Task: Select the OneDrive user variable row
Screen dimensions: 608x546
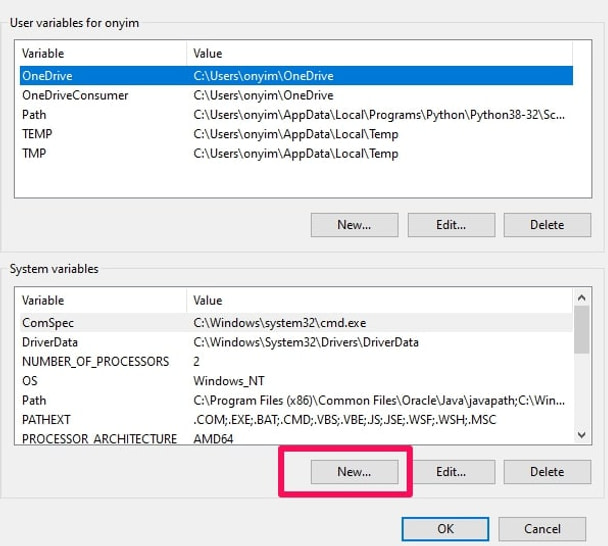Action: [296, 76]
